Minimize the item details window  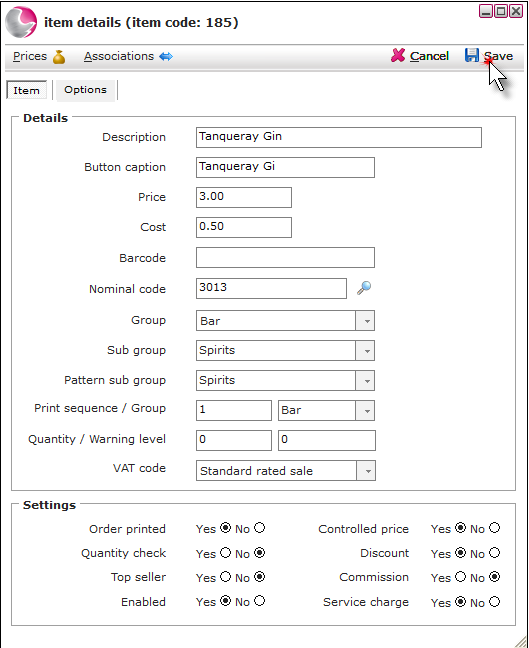[486, 11]
